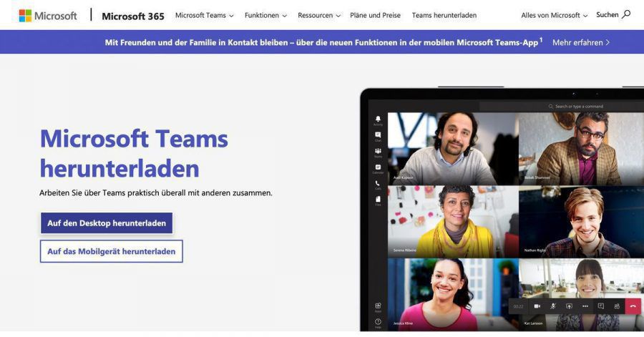644x337 pixels.
Task: Expand Microsoft Teams dropdown menu
Action: 204,15
